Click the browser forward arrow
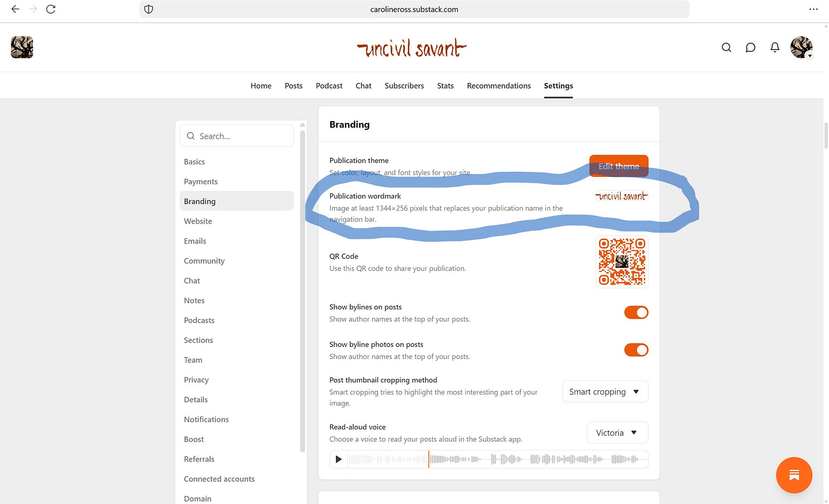This screenshot has height=504, width=829. point(33,9)
